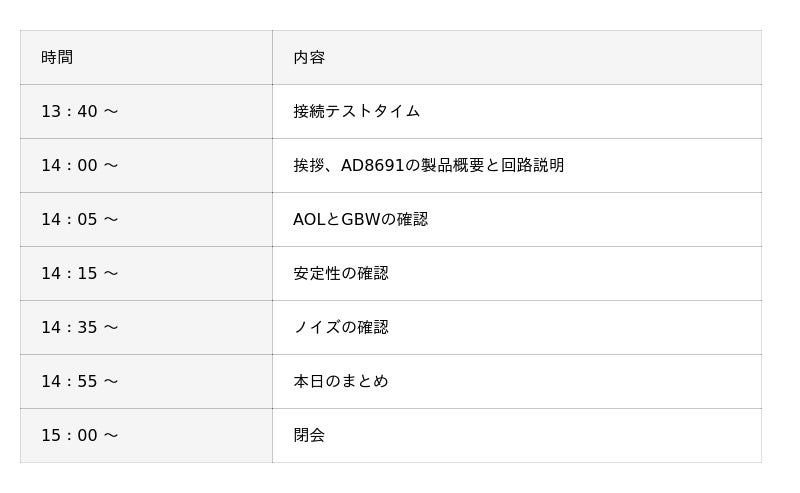Click the 内容 column header

click(309, 57)
